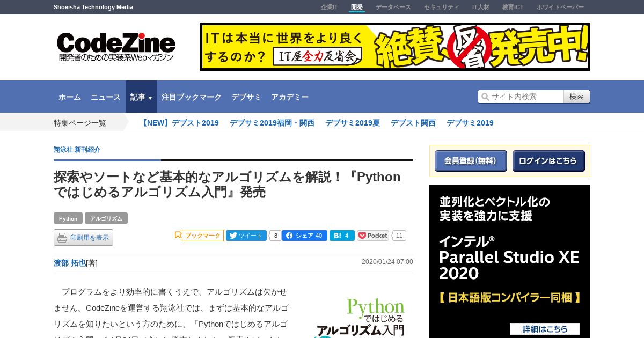The height and width of the screenshot is (338, 644).
Task: Click Pocket count 11 bubble
Action: (399, 236)
